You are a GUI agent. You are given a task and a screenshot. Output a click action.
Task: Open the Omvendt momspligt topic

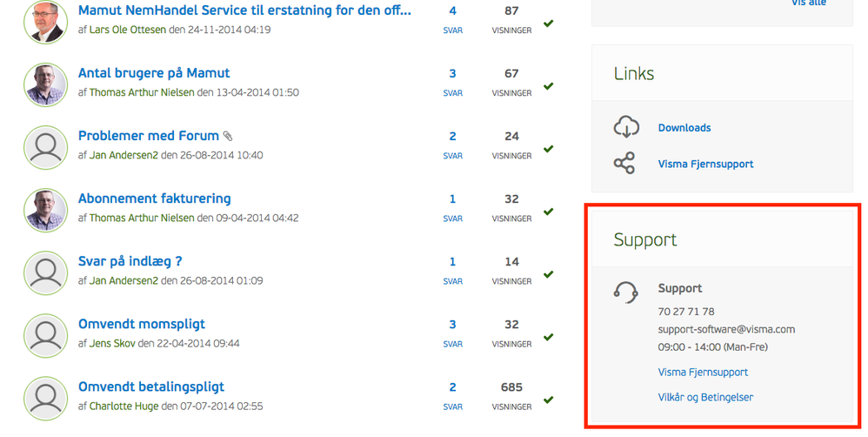point(142,324)
